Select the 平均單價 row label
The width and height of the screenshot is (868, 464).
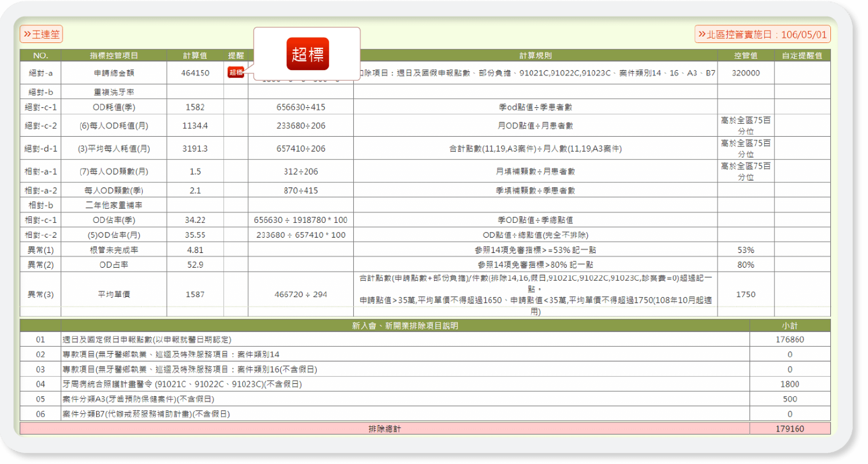click(114, 294)
